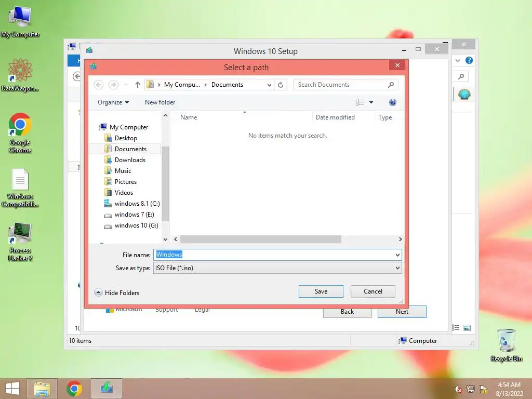Click the Save button
Image resolution: width=532 pixels, height=399 pixels.
321,291
